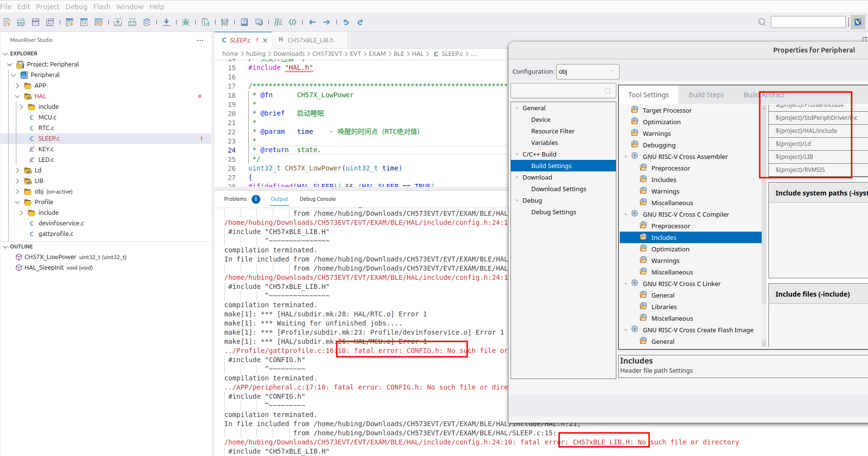The width and height of the screenshot is (868, 456).
Task: Select Download Settings in Properties tree
Action: click(559, 189)
